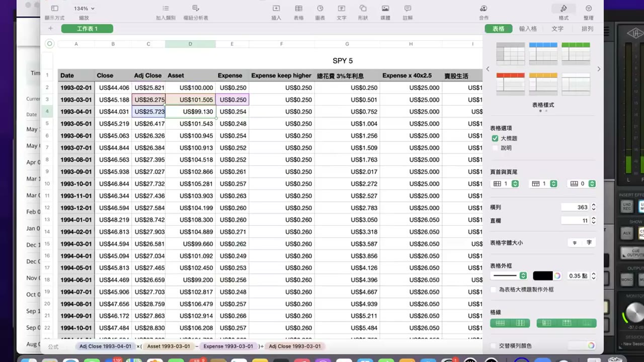This screenshot has width=644, height=362.
Task: Show previous table styles with left arrow
Action: [x=488, y=69]
